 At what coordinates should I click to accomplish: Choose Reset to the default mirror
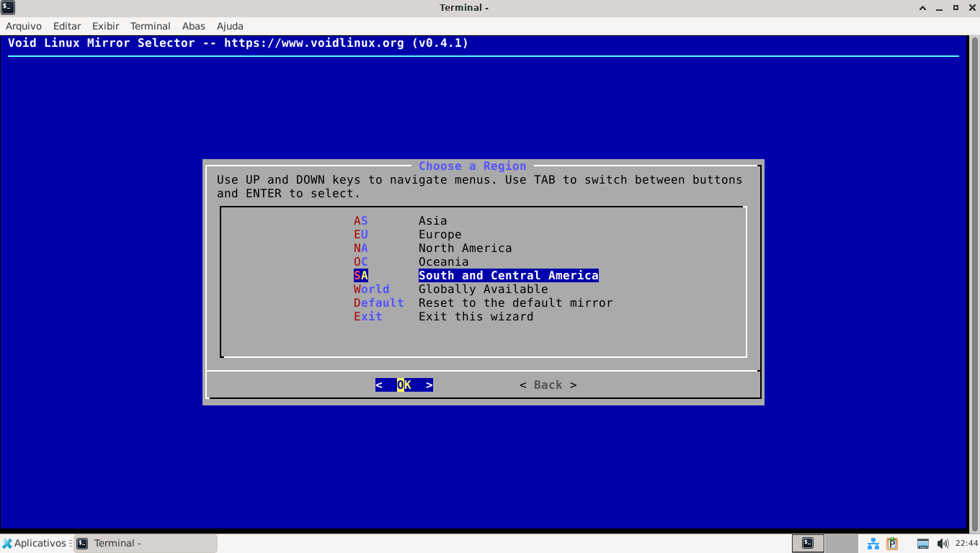[x=515, y=303]
